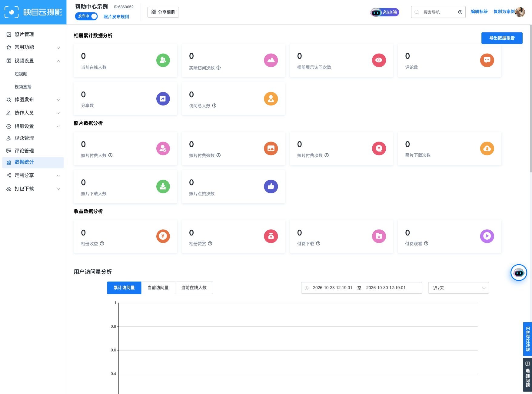Click the 导出数据报告 button

502,38
